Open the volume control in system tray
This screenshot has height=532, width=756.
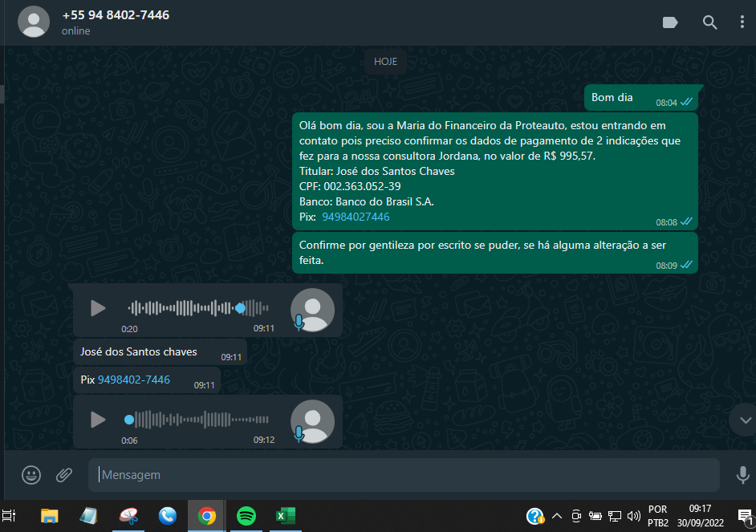pos(634,516)
